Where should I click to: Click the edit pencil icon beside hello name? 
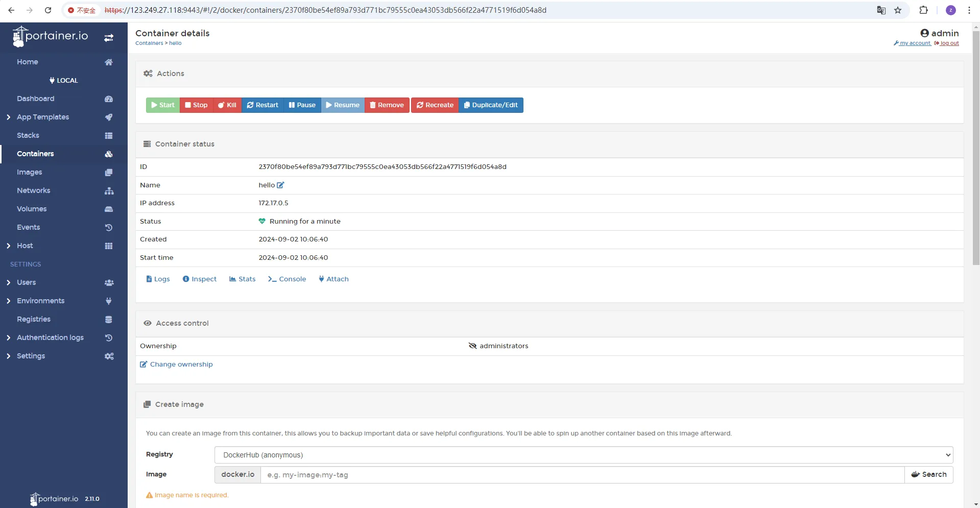pos(280,185)
